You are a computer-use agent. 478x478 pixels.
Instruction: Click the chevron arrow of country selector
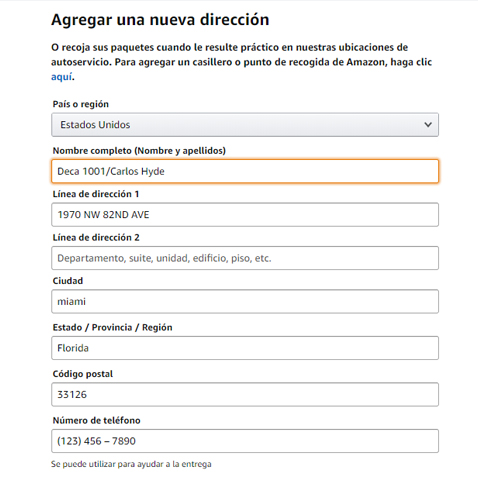[x=428, y=125]
